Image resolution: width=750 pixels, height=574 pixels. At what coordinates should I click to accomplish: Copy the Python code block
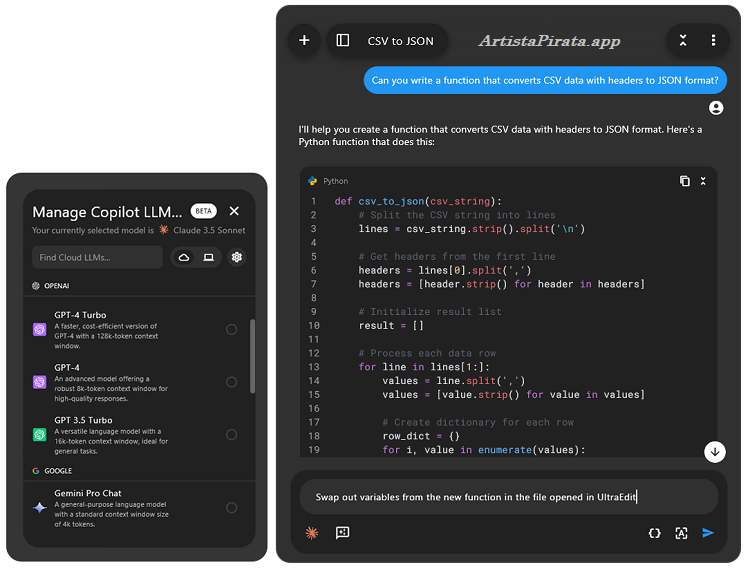click(684, 181)
